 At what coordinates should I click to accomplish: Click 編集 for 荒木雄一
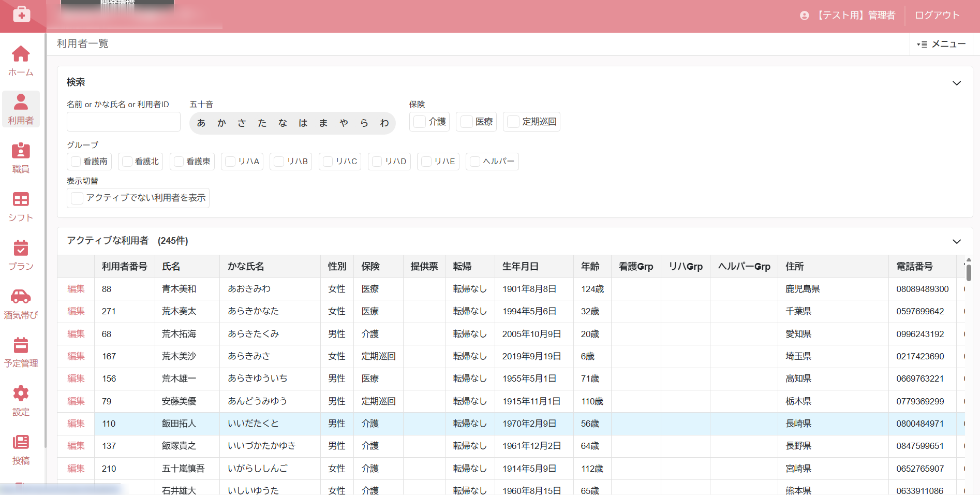point(76,378)
